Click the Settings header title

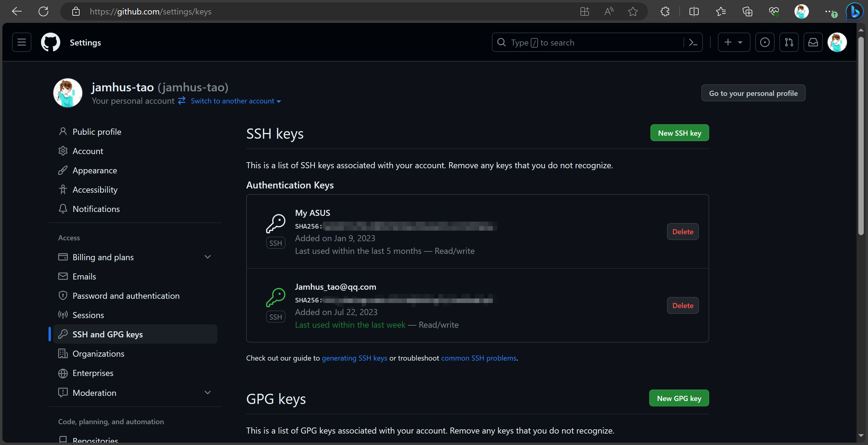click(x=85, y=43)
